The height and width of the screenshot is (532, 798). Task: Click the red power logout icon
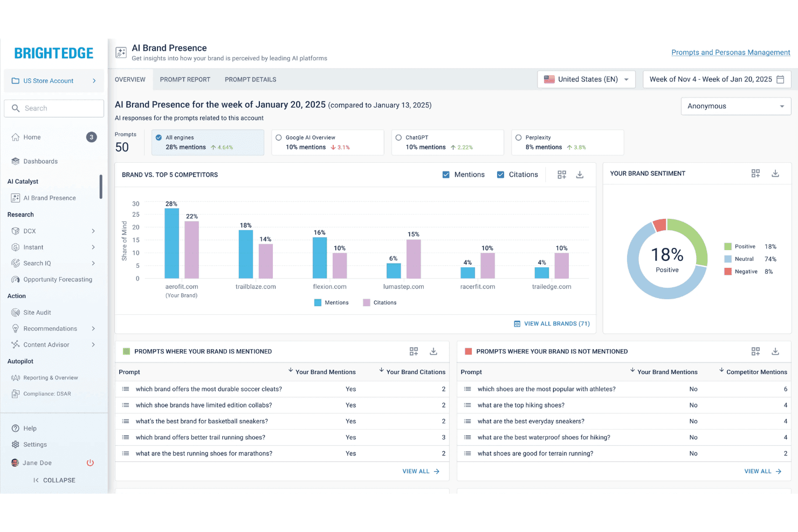coord(90,462)
